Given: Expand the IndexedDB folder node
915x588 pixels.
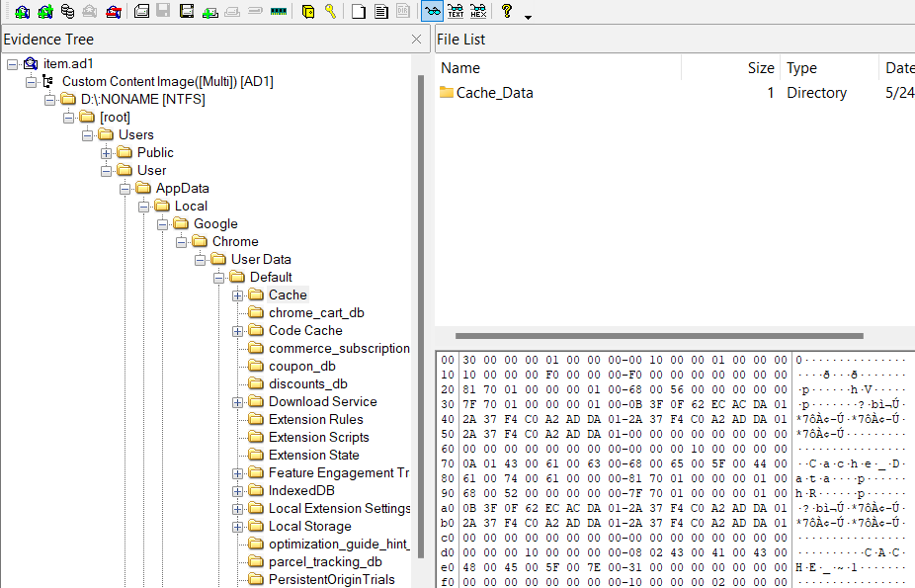Looking at the screenshot, I should click(237, 491).
